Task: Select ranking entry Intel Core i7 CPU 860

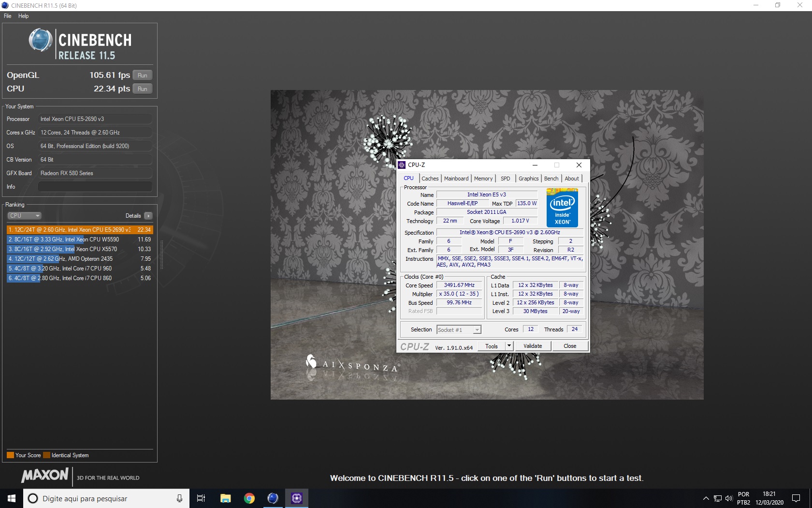Action: point(80,278)
